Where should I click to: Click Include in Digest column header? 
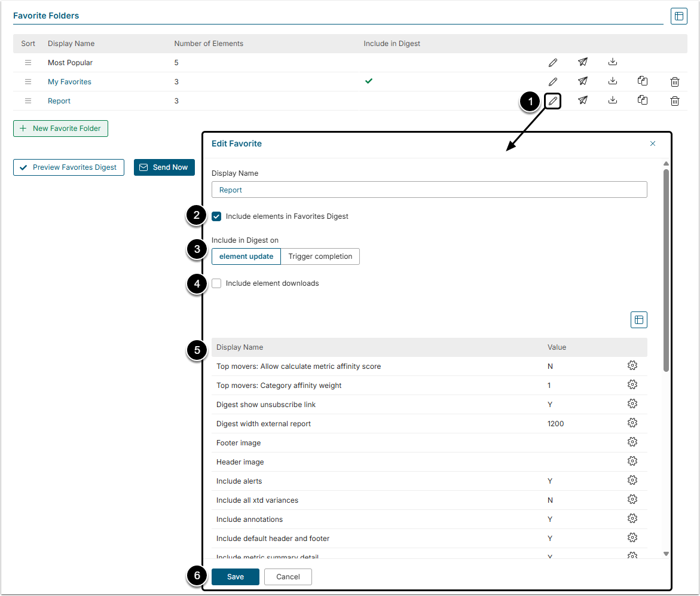click(x=392, y=44)
